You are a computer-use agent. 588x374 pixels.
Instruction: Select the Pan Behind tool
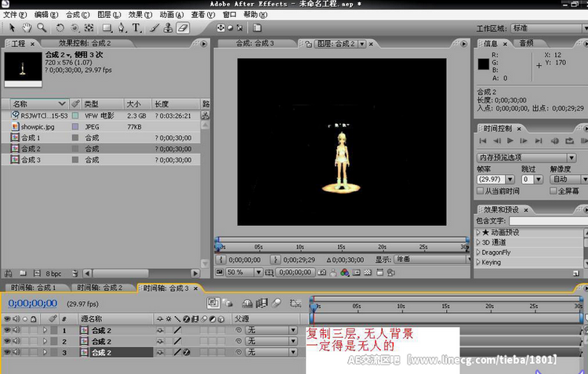[x=89, y=28]
